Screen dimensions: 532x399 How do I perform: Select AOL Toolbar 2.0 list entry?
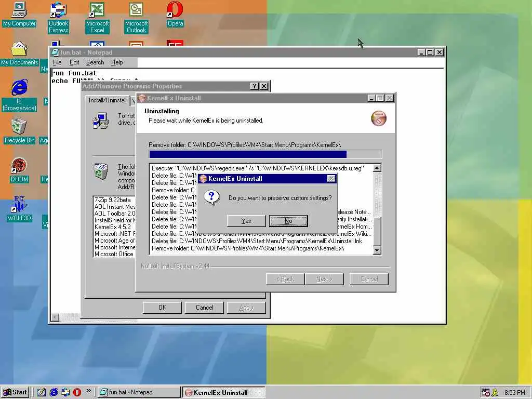point(114,214)
